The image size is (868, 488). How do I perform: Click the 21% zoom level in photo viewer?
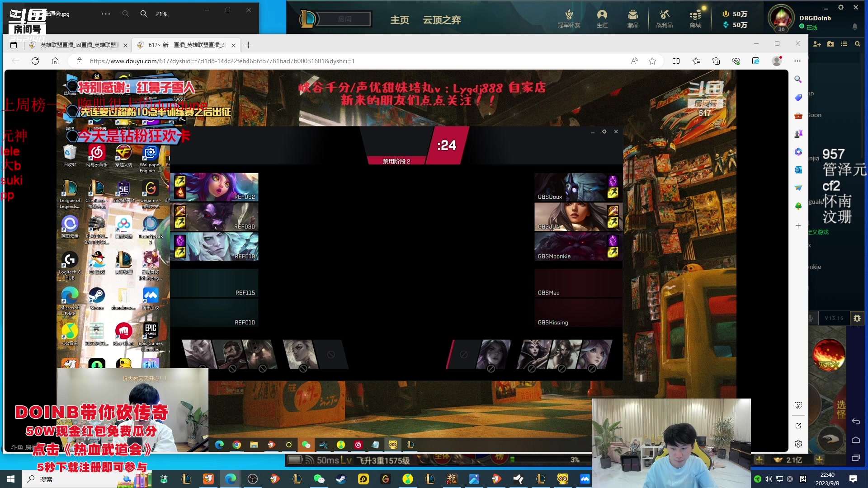coord(161,14)
